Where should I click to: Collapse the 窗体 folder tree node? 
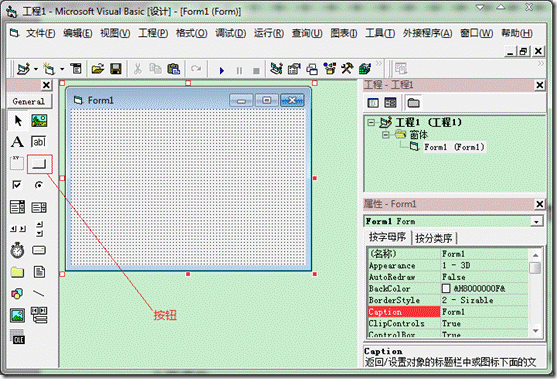pos(385,135)
